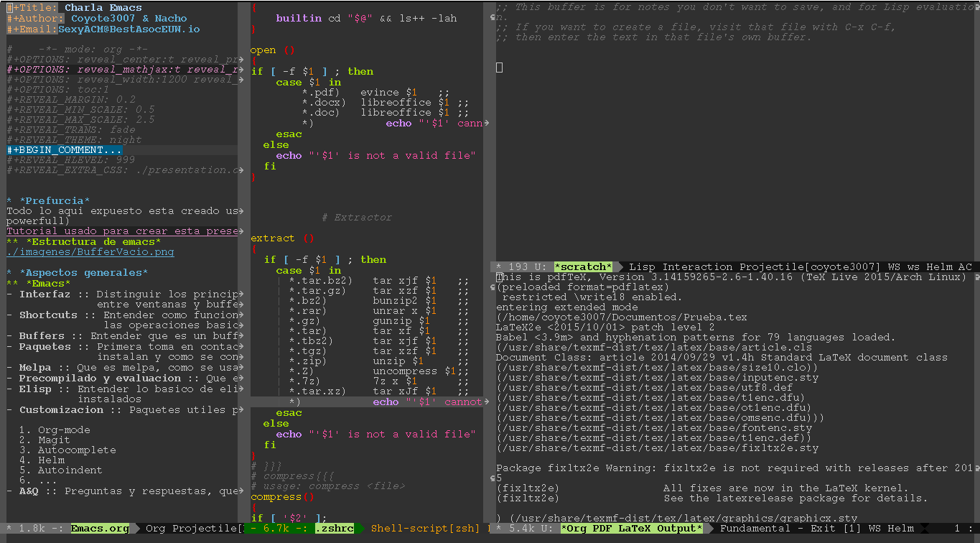Click the 'compress()' function definition
Image resolution: width=980 pixels, height=543 pixels.
click(x=283, y=497)
